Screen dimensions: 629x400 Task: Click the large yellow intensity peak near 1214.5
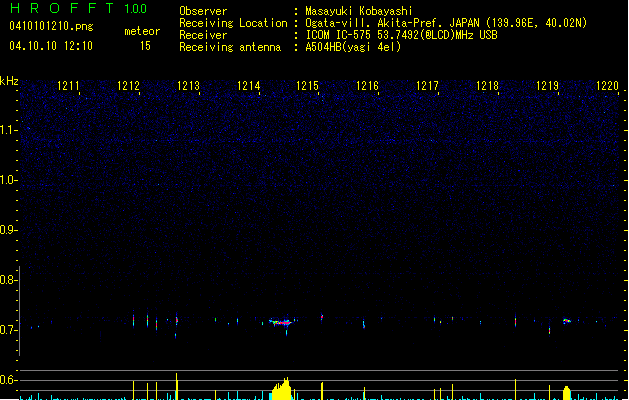pos(282,389)
